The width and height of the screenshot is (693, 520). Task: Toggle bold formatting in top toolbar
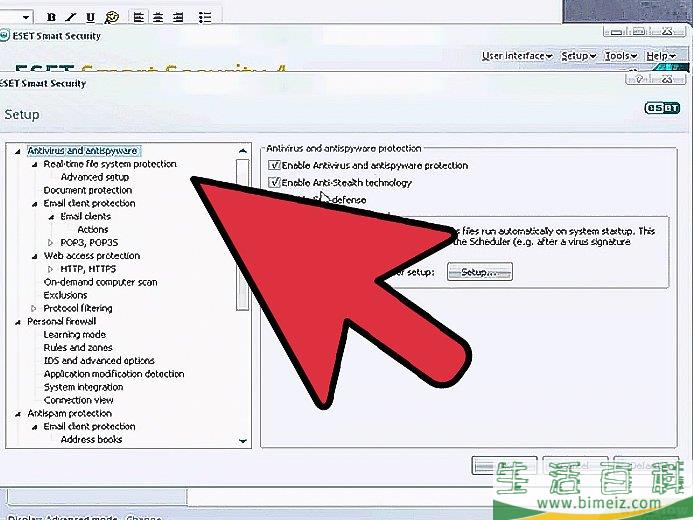click(51, 17)
